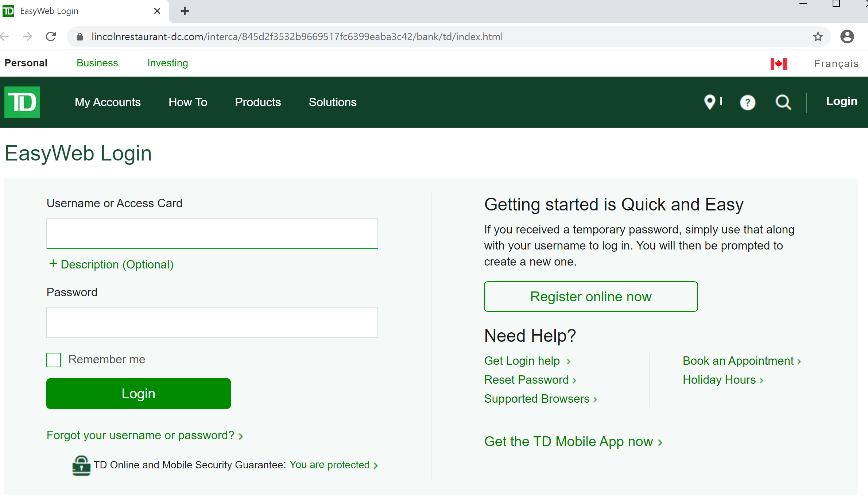Focus the Username or Access Card field
Viewport: 868px width, 499px height.
coord(212,233)
